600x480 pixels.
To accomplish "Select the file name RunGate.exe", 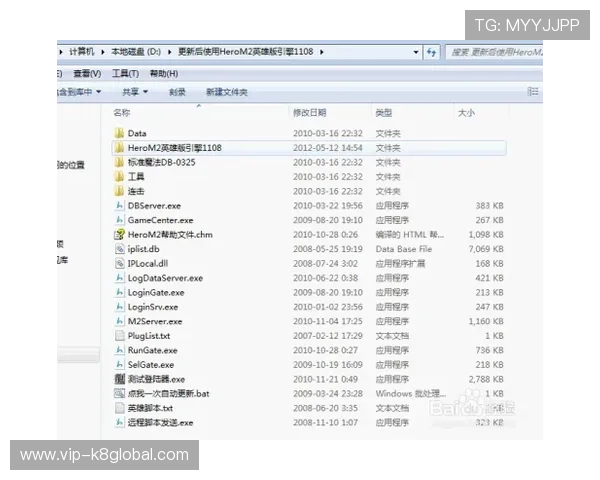I will [x=153, y=351].
